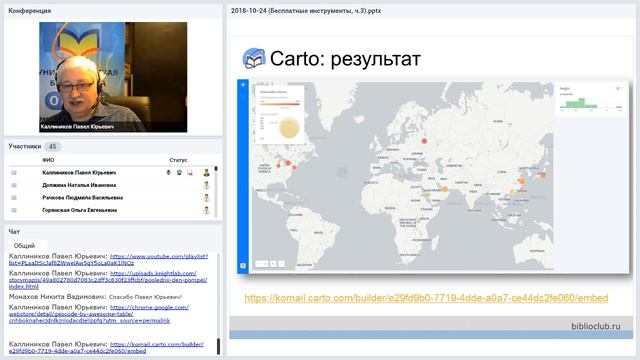Open the chrome.google.com webstore link in chat
This screenshot has width=640, height=360.
pos(99,314)
